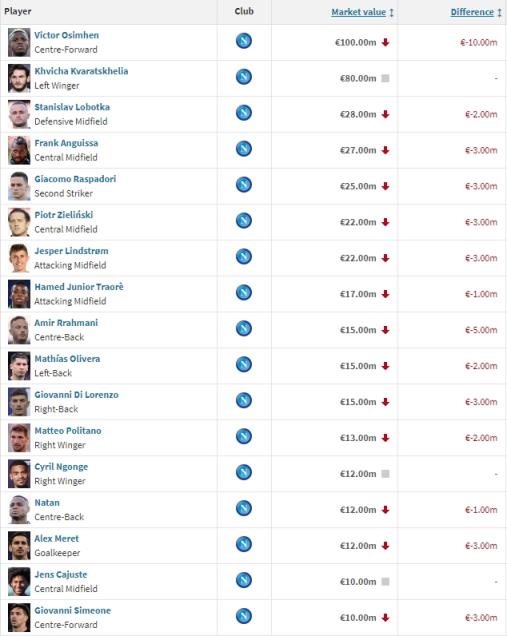Image resolution: width=507 pixels, height=636 pixels.
Task: Click the red down arrow in Stanislav Lobotka's row
Action: (385, 114)
